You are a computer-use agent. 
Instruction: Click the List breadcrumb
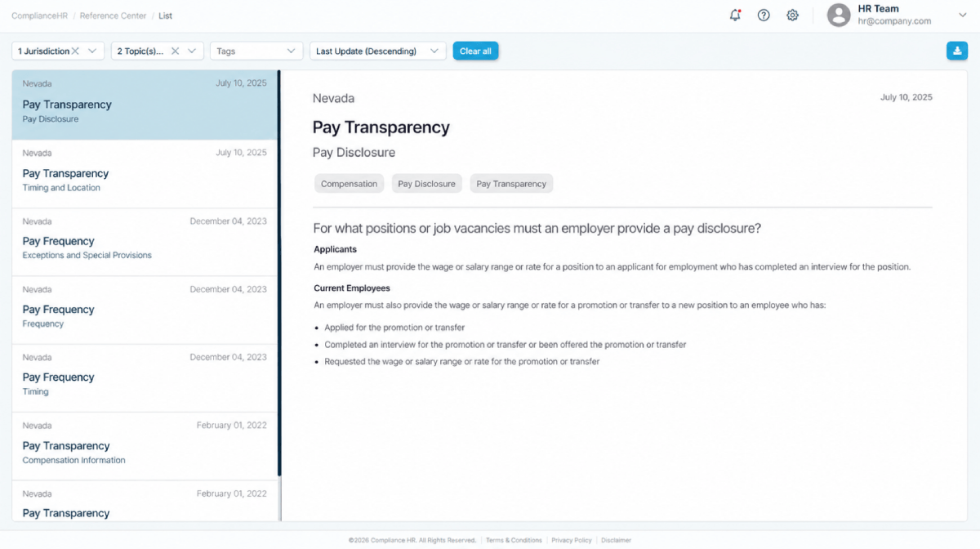click(165, 16)
